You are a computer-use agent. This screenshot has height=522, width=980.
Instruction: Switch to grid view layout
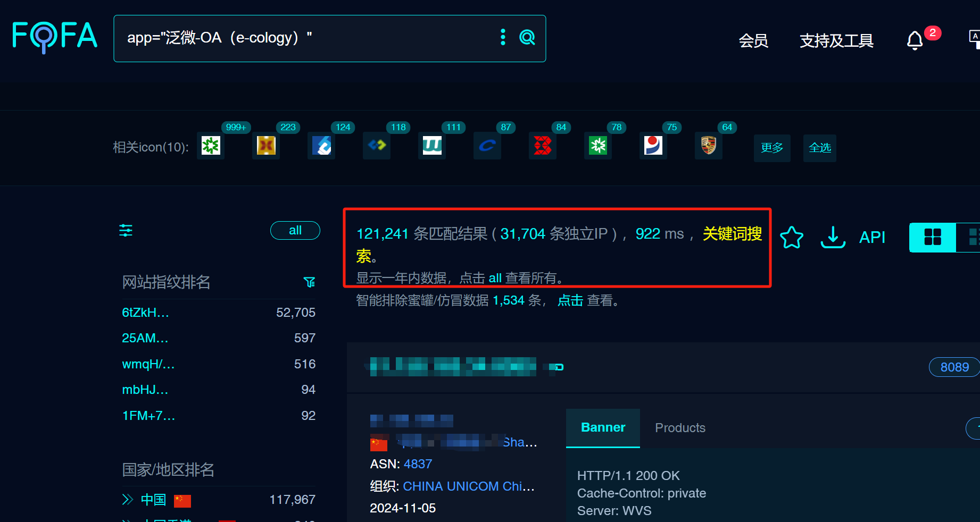point(933,237)
